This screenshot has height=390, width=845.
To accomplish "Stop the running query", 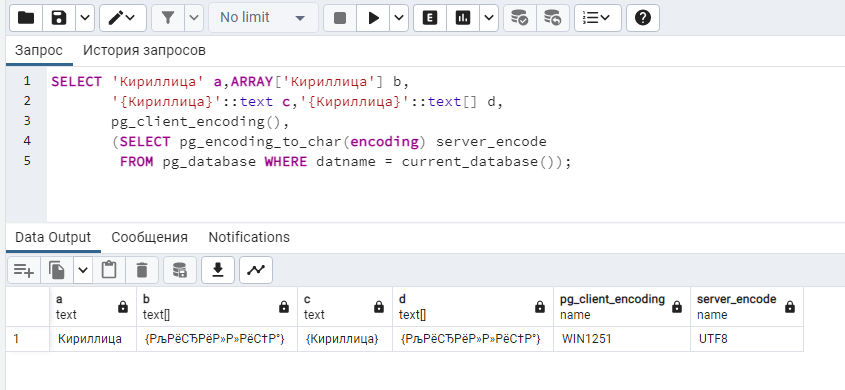I will tap(340, 18).
